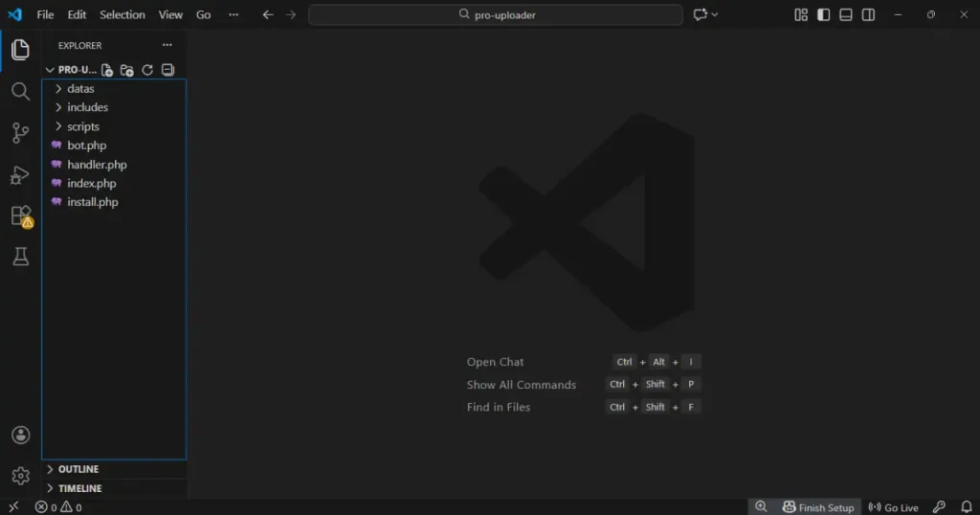Open the Explorer view in activity bar

20,50
